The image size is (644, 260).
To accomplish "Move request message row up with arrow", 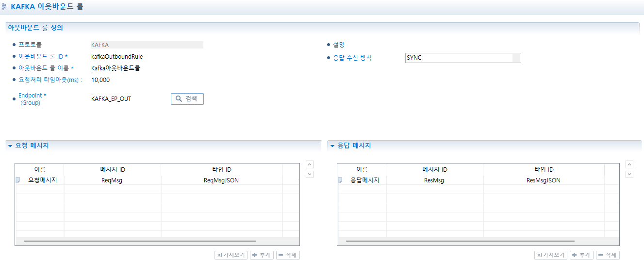I will tap(310, 164).
